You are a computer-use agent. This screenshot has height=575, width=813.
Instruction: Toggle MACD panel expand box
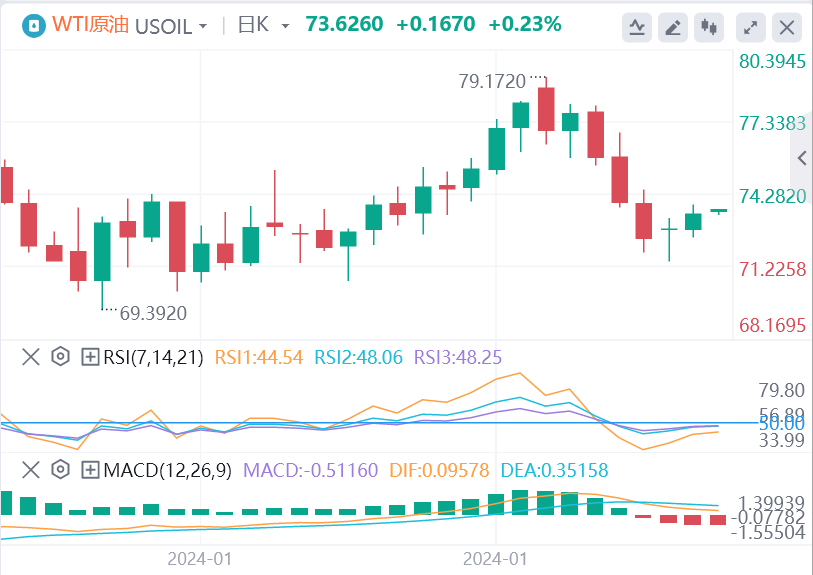[90, 469]
